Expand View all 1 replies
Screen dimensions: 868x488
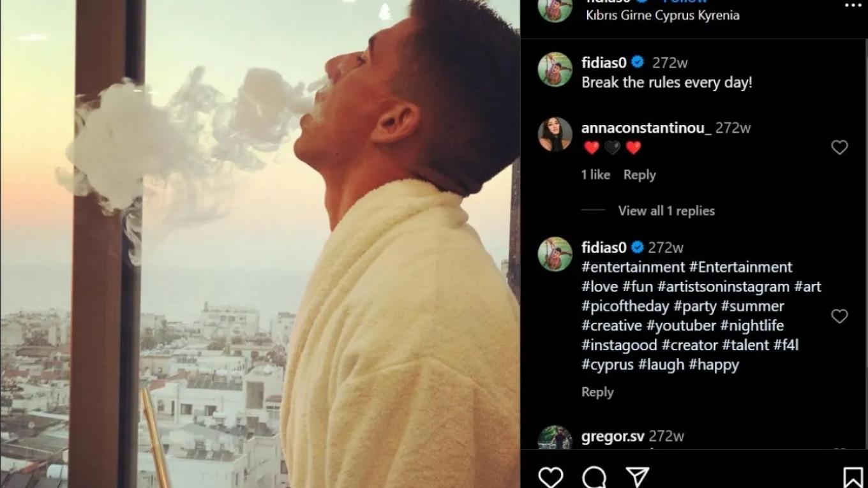pyautogui.click(x=666, y=211)
